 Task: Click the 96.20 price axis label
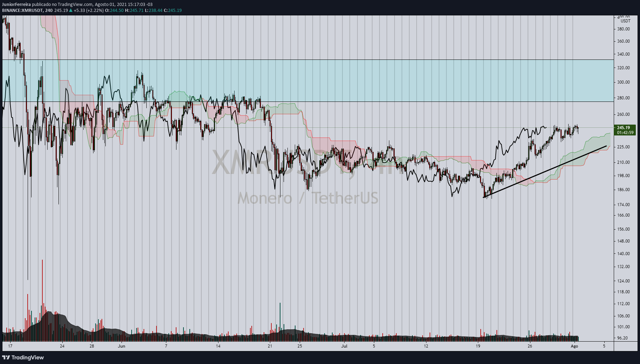(x=622, y=338)
